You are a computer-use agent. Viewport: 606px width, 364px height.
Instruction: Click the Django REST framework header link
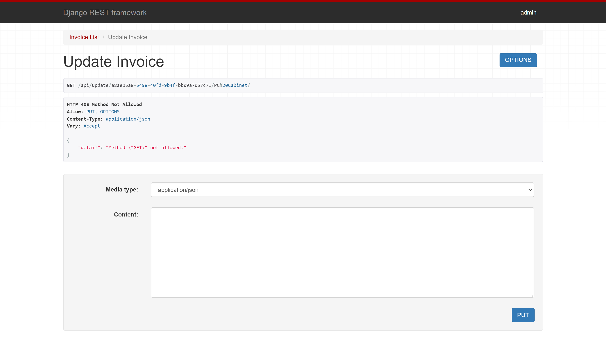[x=105, y=12]
